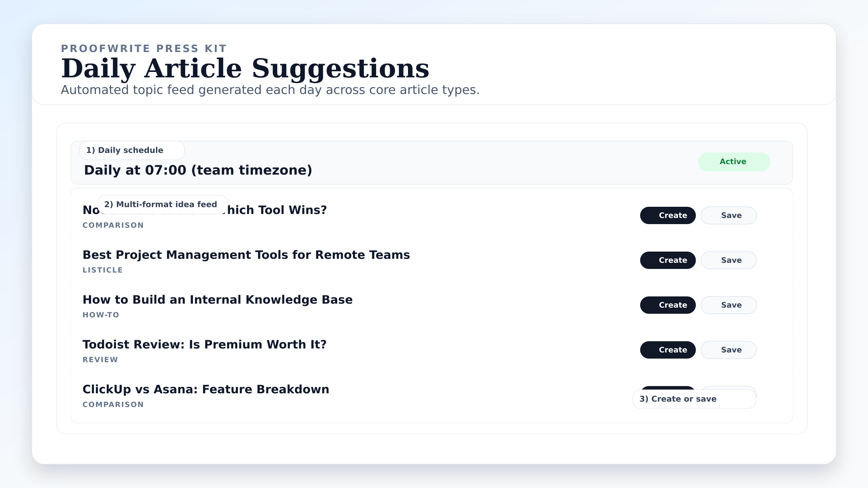
Task: Open the Daily at 07:00 schedule setting
Action: [x=198, y=170]
